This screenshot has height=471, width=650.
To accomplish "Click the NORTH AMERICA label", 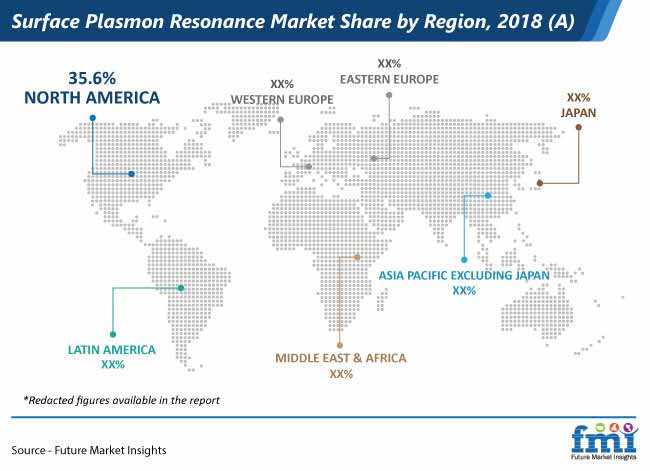I will point(92,98).
